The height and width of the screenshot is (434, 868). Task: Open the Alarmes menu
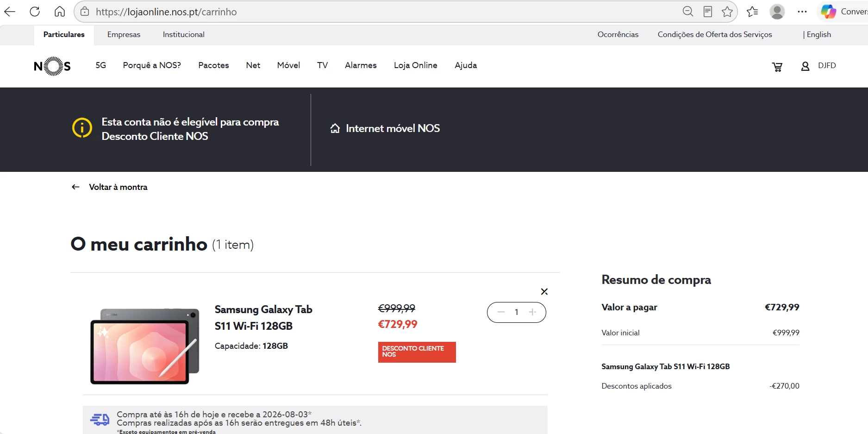(x=361, y=65)
